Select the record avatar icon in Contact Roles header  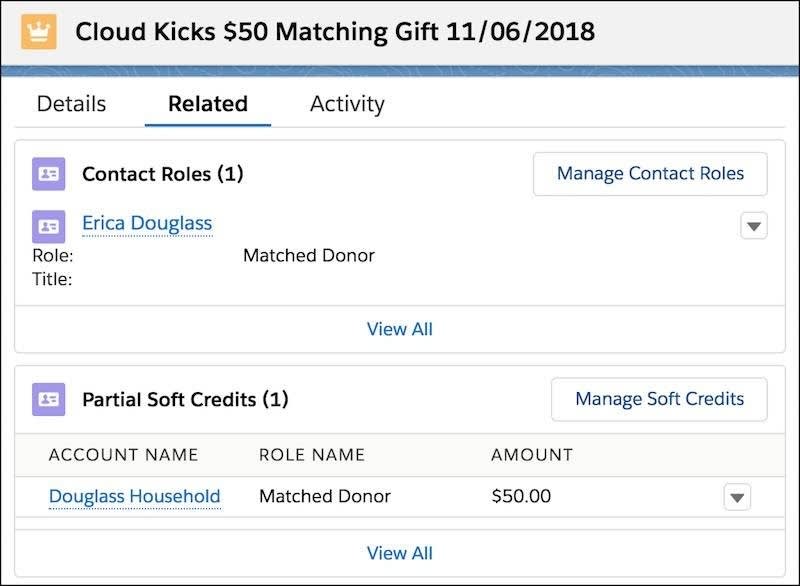49,173
